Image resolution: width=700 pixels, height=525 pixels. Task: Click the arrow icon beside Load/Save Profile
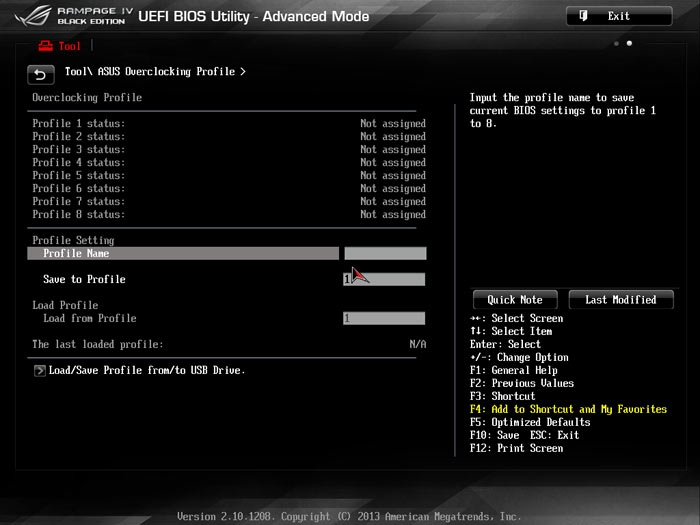pos(40,371)
